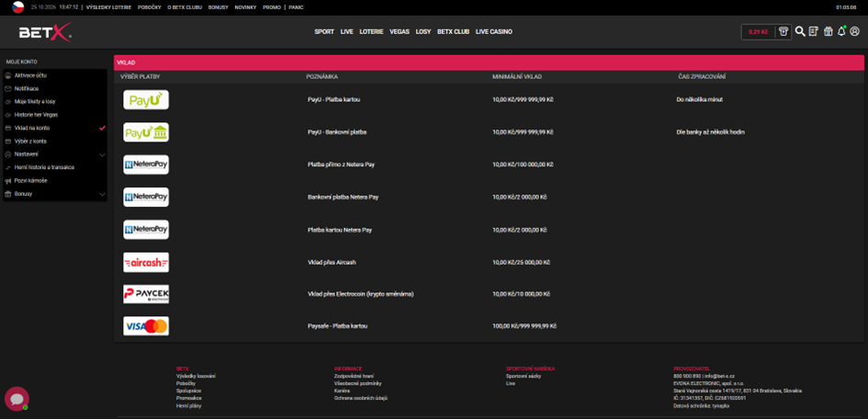The image size is (868, 419).
Task: Open footer Herní plány link
Action: click(x=189, y=406)
